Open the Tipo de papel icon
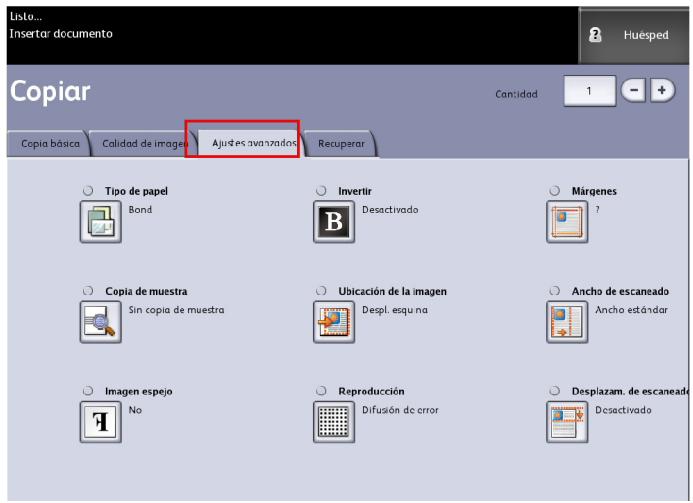The height and width of the screenshot is (503, 693). pos(100,223)
